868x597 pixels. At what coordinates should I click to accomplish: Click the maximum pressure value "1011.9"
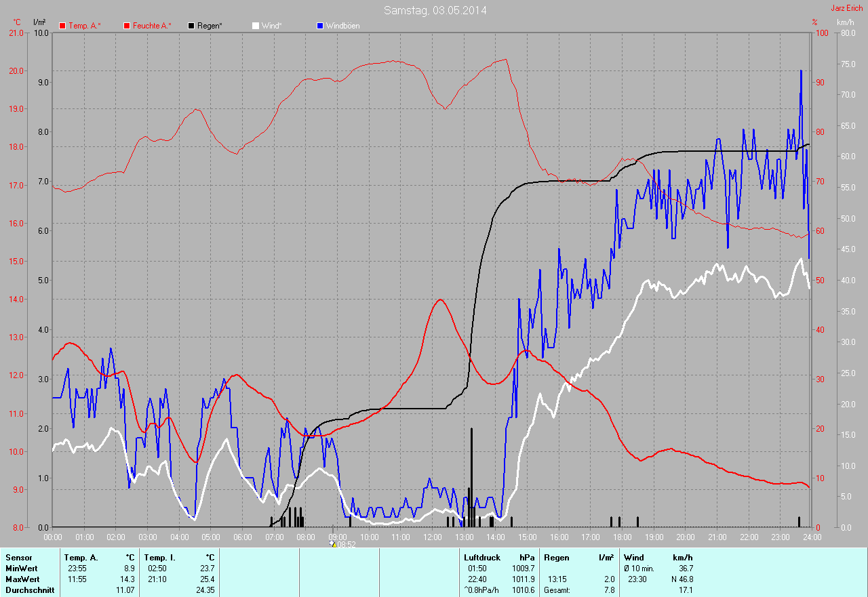(524, 579)
